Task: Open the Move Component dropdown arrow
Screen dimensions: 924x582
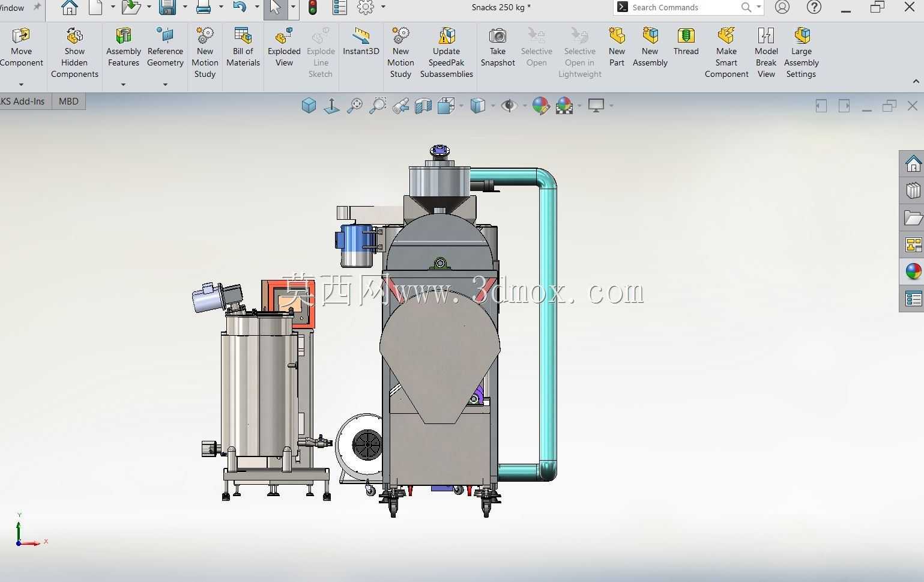Action: [x=21, y=85]
